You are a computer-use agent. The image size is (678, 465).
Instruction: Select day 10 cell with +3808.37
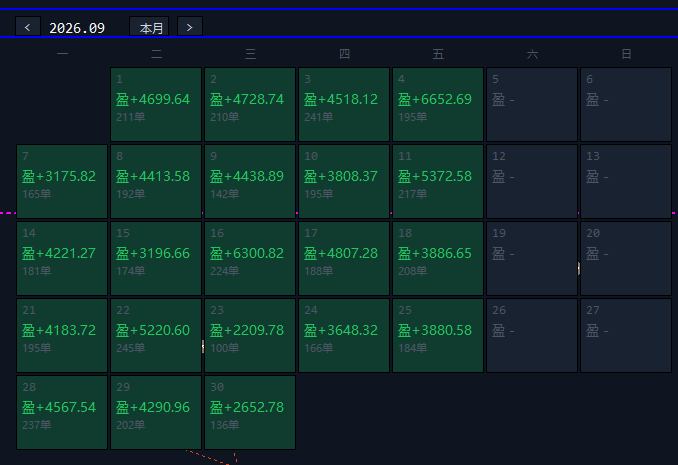pyautogui.click(x=344, y=181)
